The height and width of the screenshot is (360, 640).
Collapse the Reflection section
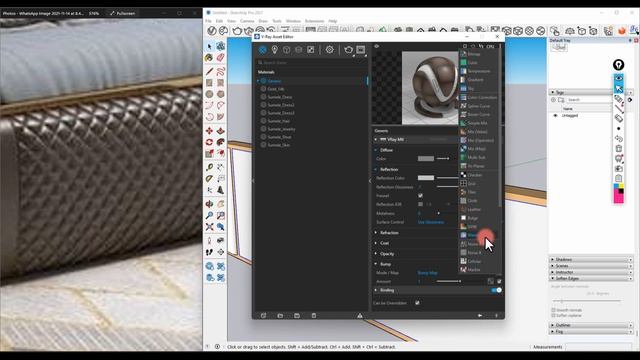click(x=376, y=169)
